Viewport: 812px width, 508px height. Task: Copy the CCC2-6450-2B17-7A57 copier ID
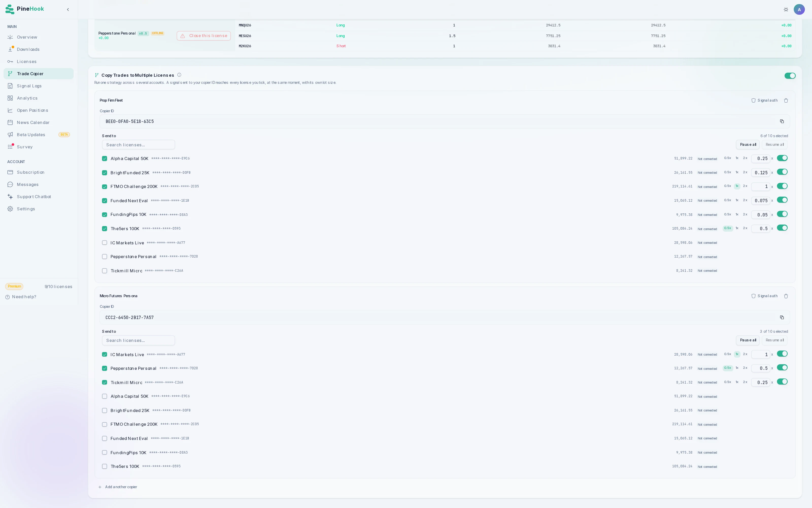coord(782,317)
